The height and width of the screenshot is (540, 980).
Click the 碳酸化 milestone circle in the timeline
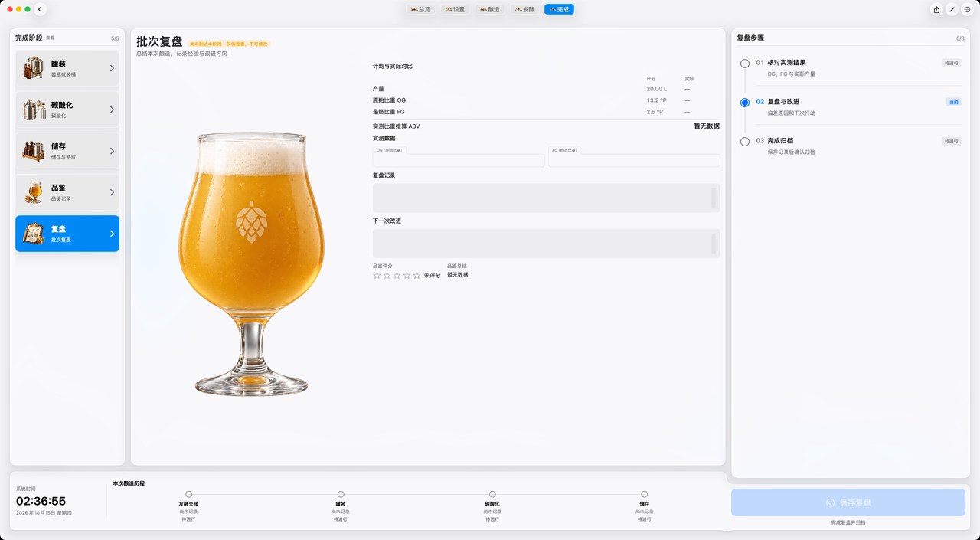pyautogui.click(x=492, y=495)
